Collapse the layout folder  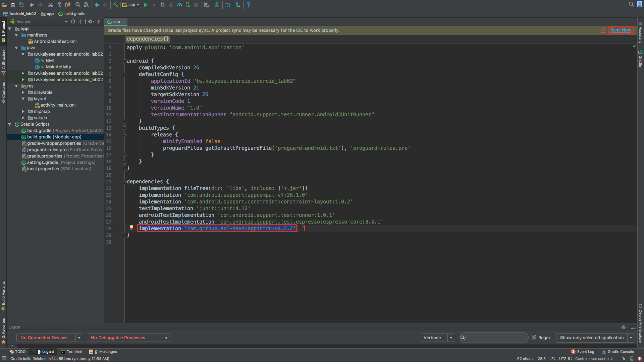pos(23,99)
